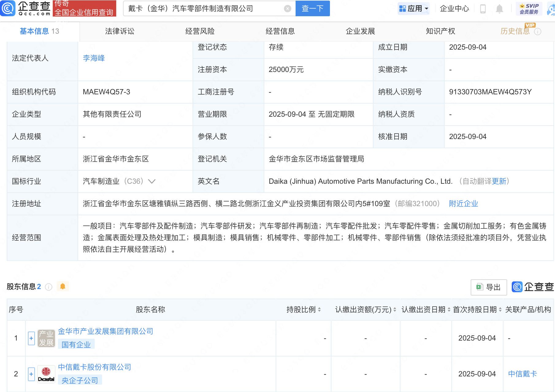Sort by 首次持股日期 column
Viewport: 555px width, 392px height.
[x=500, y=310]
